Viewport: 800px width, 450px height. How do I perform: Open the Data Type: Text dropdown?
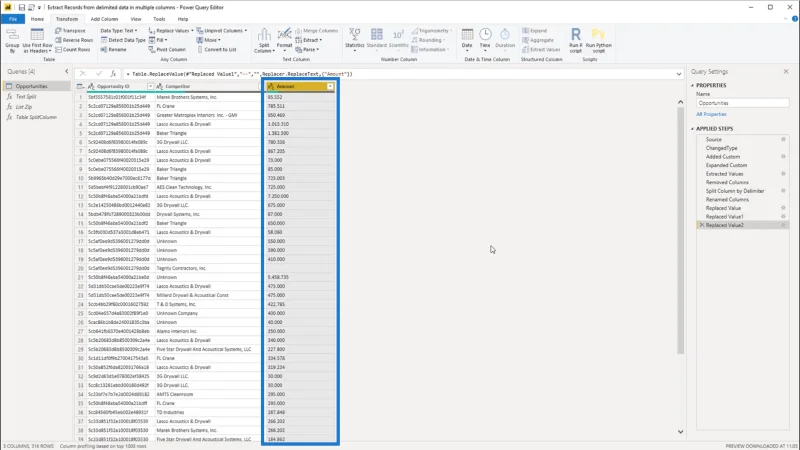coord(118,31)
